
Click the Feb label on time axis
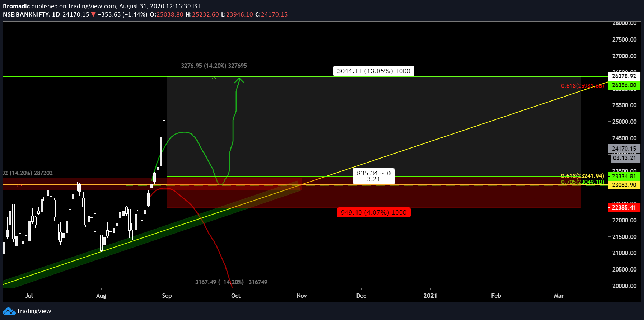click(x=496, y=296)
